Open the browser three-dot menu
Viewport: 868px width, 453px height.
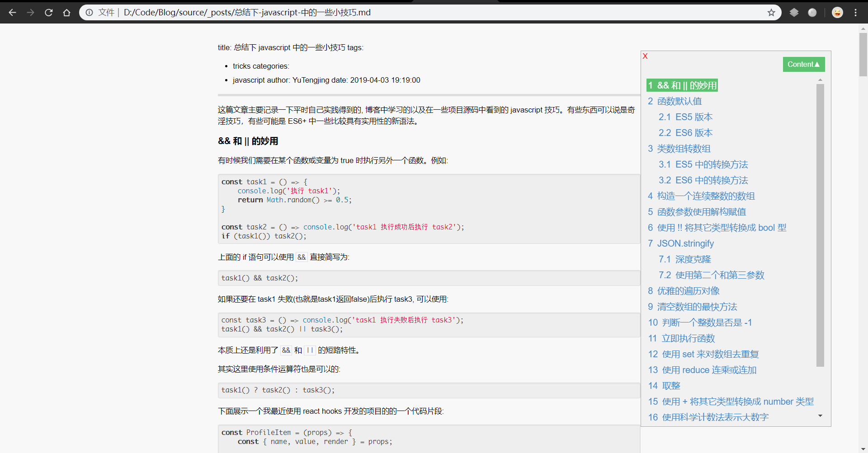tap(855, 13)
